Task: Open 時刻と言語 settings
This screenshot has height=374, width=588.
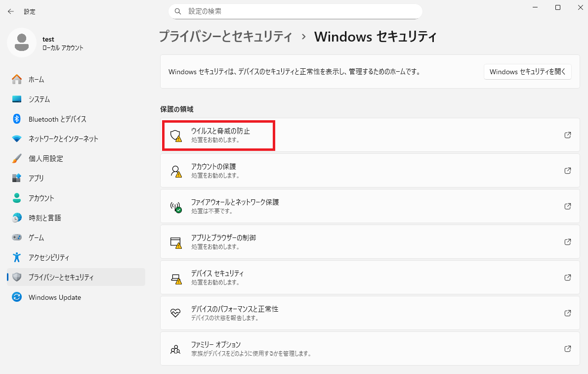Action: click(x=76, y=218)
